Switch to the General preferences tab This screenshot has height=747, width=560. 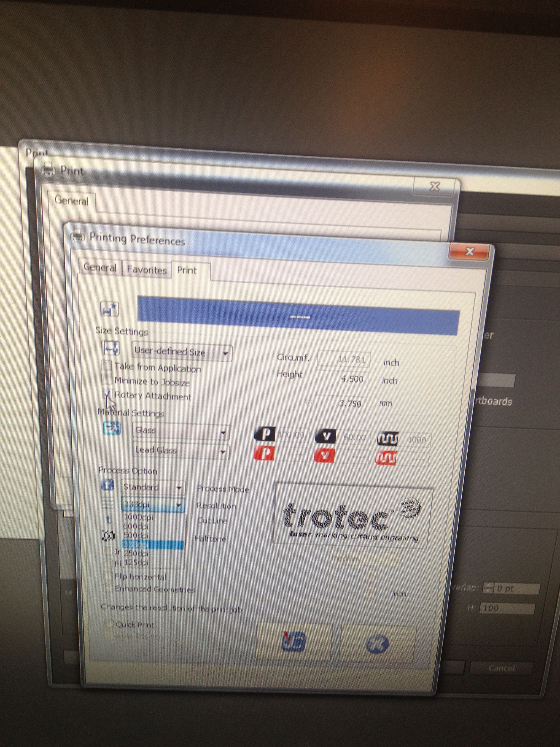(x=100, y=268)
